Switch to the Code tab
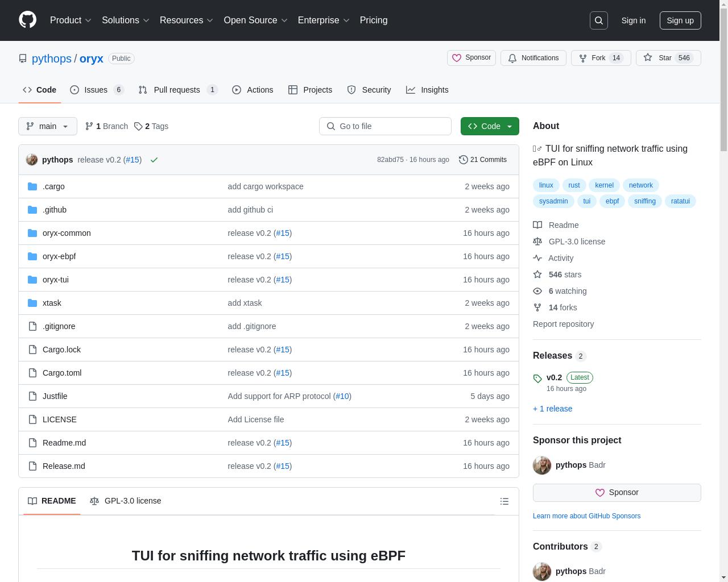728x582 pixels. pyautogui.click(x=39, y=90)
